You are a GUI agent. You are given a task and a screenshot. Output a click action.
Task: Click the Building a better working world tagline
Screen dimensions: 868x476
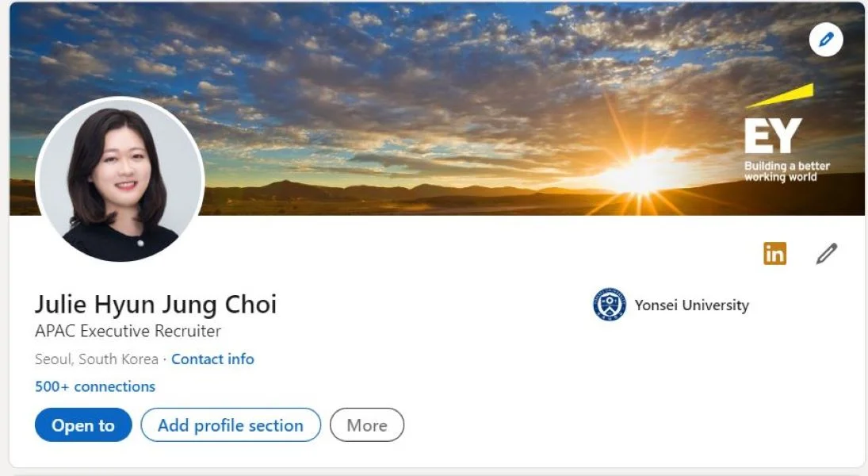click(786, 171)
